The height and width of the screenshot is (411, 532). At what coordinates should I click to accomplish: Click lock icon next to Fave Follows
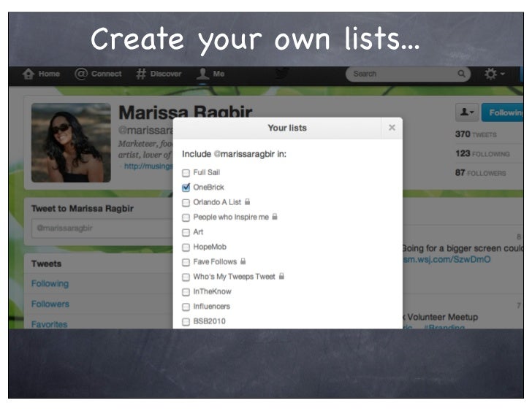click(x=243, y=261)
